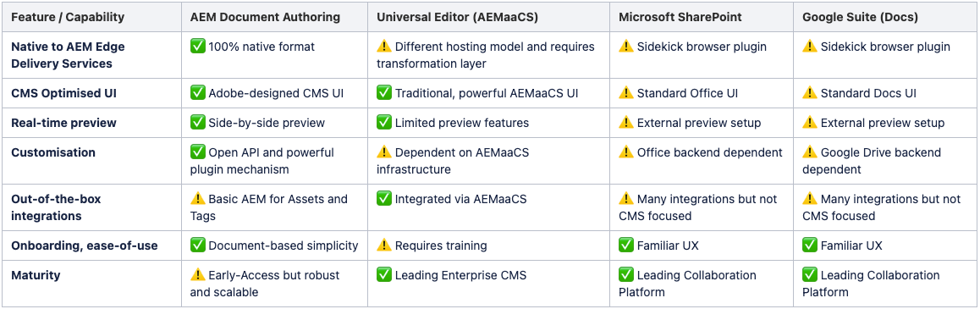Click warning icon beside Early-Access but robust
The width and height of the screenshot is (980, 309).
[x=197, y=275]
